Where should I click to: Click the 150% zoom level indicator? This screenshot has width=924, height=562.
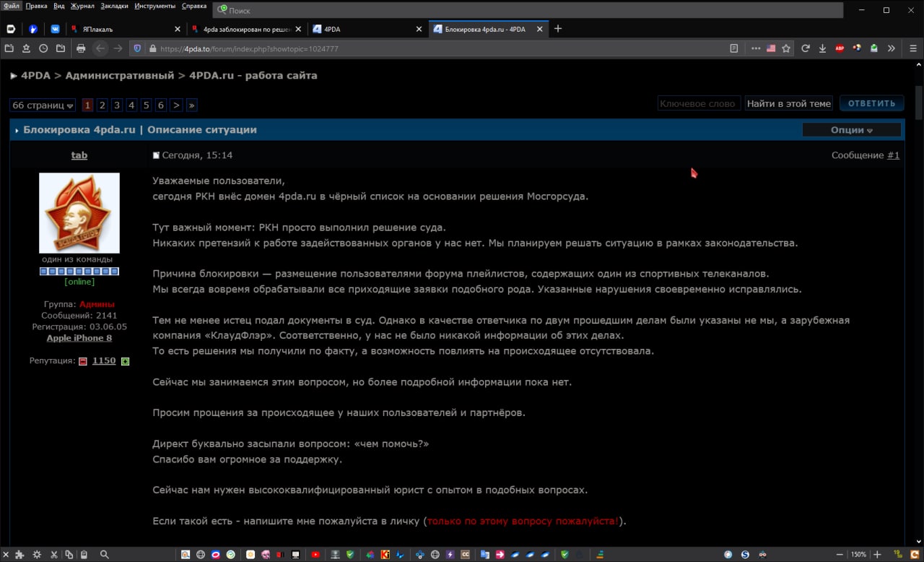tap(858, 555)
